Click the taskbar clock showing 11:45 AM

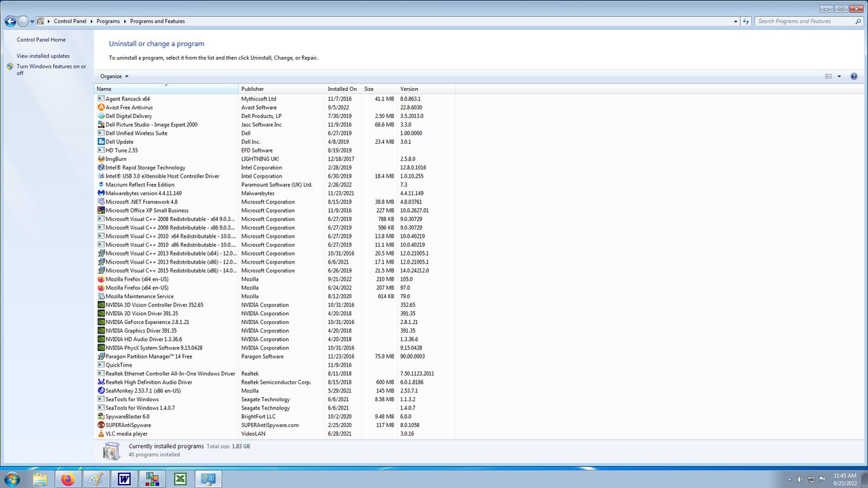pos(845,479)
